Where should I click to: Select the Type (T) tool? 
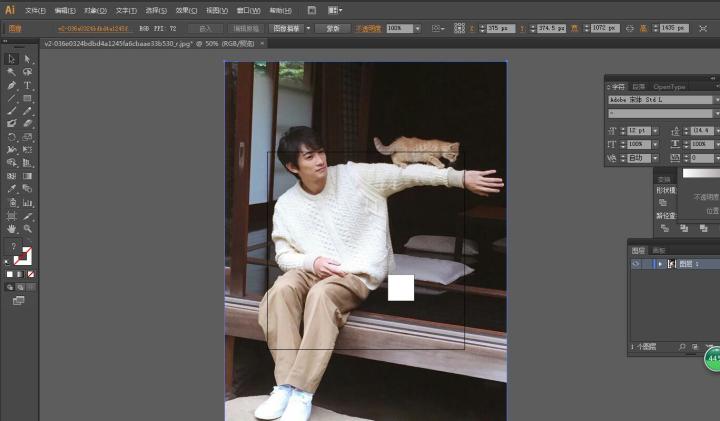click(27, 85)
